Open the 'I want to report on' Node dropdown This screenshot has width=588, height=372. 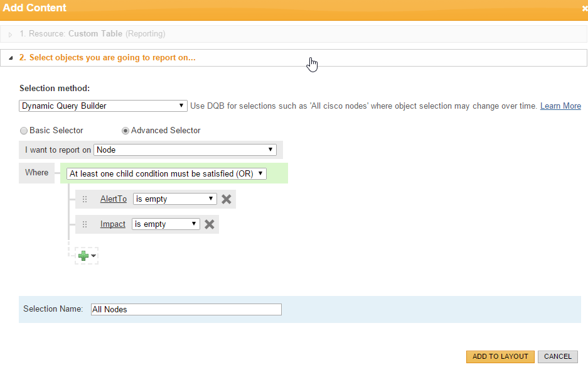(185, 150)
